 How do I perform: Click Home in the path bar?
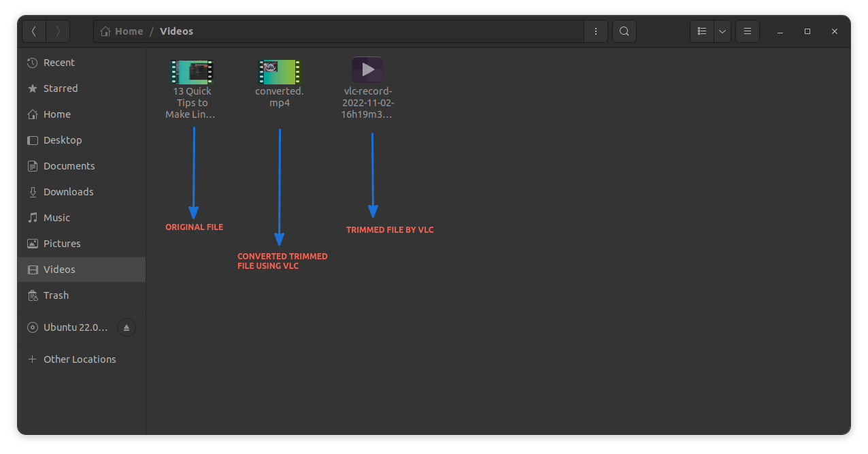[122, 31]
